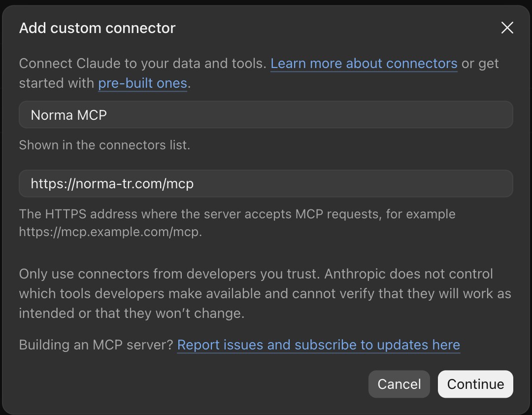
Task: Click the dark backdrop above the dialog
Action: pyautogui.click(x=266, y=2)
